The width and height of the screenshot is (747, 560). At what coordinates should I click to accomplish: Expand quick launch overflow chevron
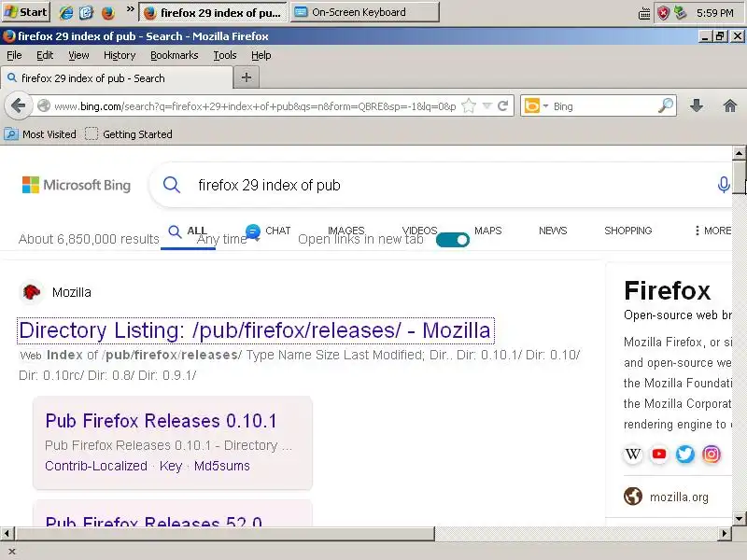point(130,9)
